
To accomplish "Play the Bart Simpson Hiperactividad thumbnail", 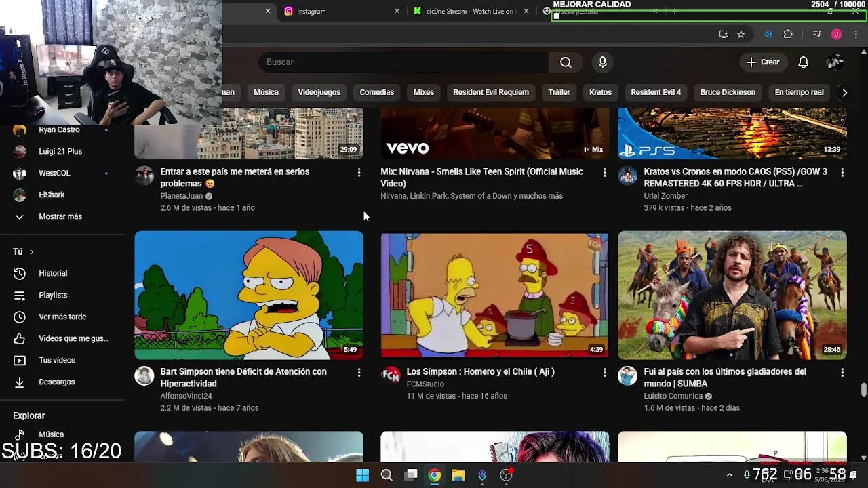I will (x=249, y=296).
